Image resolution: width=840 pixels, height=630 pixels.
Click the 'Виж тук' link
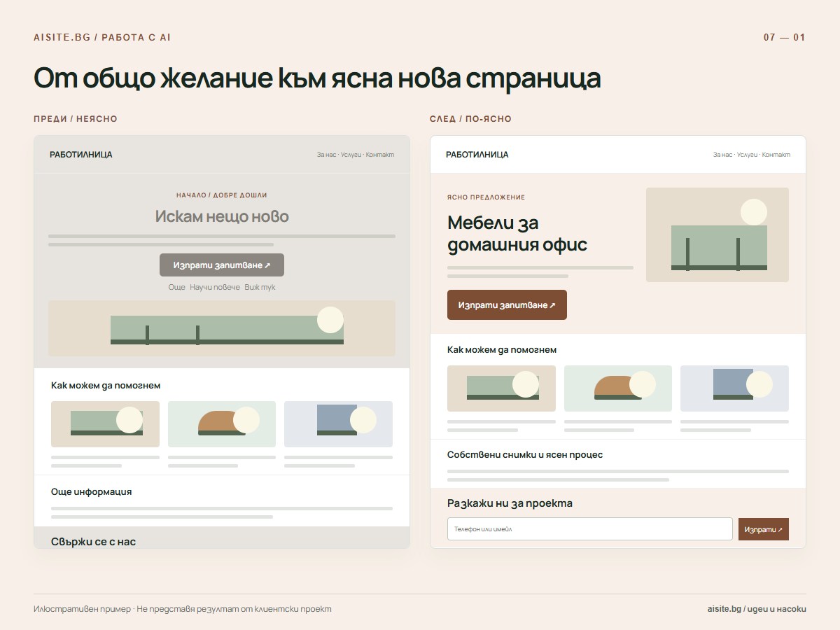click(x=260, y=288)
